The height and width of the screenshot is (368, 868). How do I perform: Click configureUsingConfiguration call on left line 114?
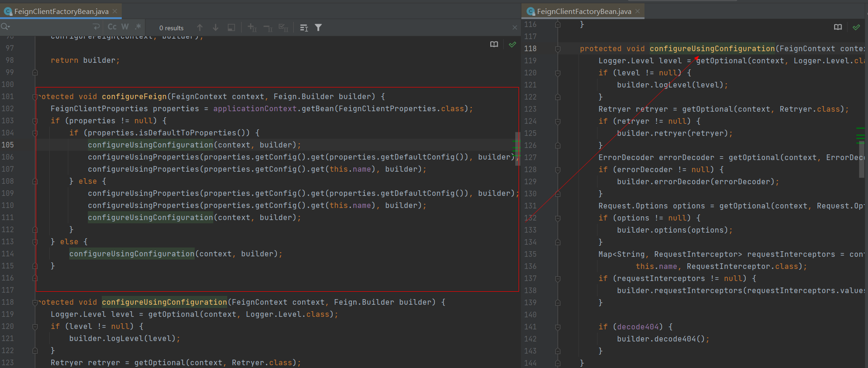click(132, 254)
